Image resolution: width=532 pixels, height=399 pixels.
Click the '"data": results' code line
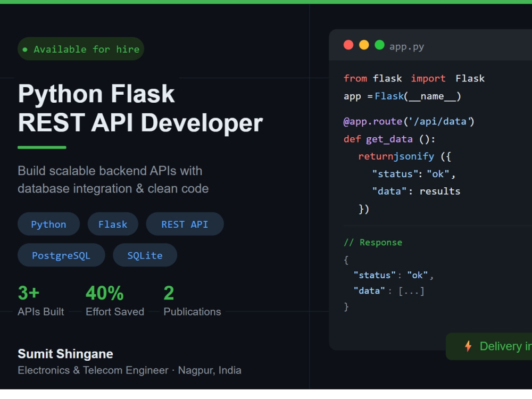tap(416, 192)
